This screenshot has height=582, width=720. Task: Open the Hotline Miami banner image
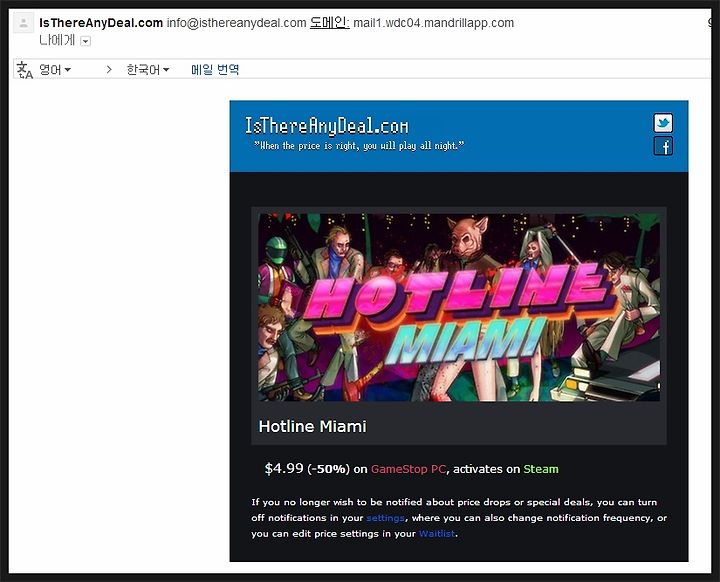tap(459, 307)
